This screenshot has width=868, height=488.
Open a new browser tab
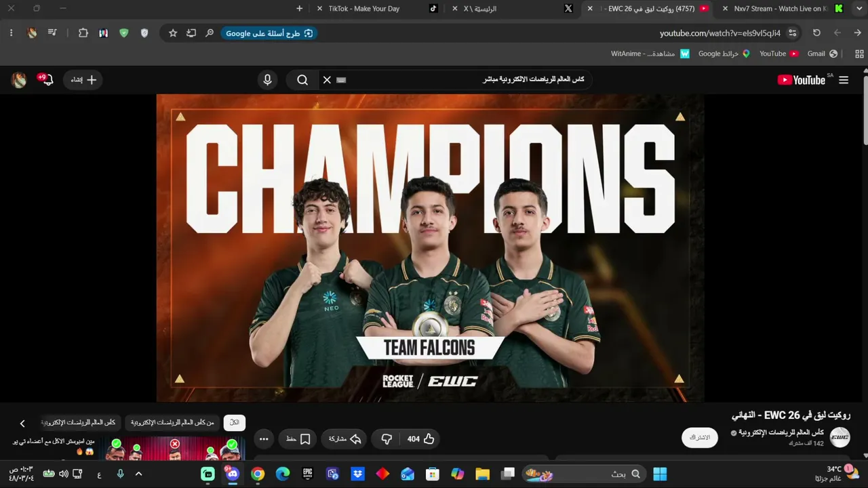click(300, 9)
